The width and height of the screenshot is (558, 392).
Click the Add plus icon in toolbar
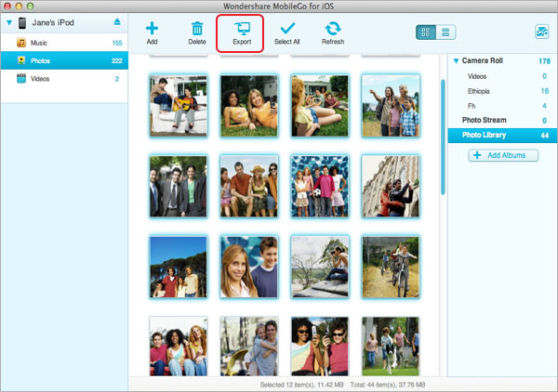(152, 28)
